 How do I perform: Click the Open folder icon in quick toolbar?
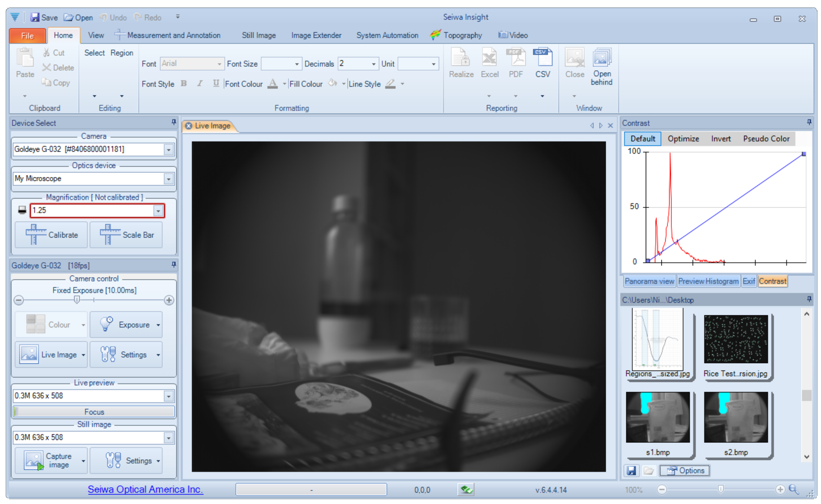pyautogui.click(x=69, y=17)
